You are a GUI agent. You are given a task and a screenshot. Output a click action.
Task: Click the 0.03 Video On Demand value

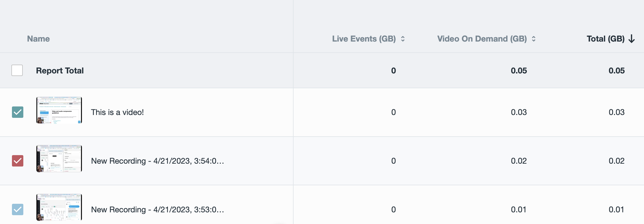click(519, 112)
